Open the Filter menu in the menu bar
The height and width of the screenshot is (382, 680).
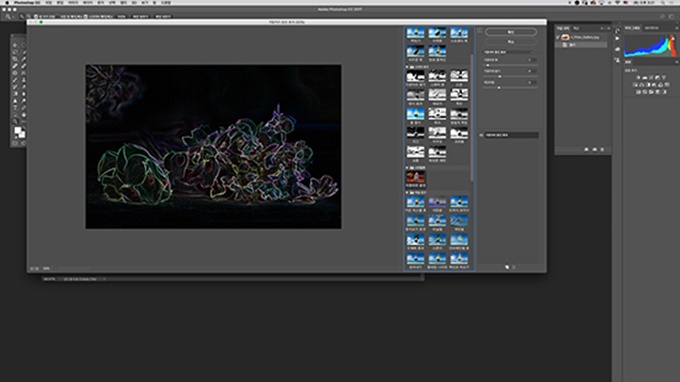pyautogui.click(x=123, y=3)
